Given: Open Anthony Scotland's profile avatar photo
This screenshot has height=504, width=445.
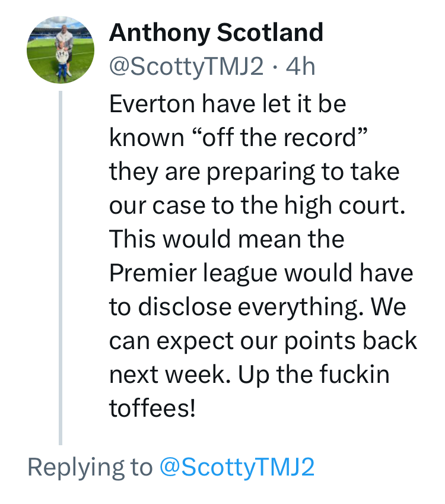Looking at the screenshot, I should click(x=61, y=50).
